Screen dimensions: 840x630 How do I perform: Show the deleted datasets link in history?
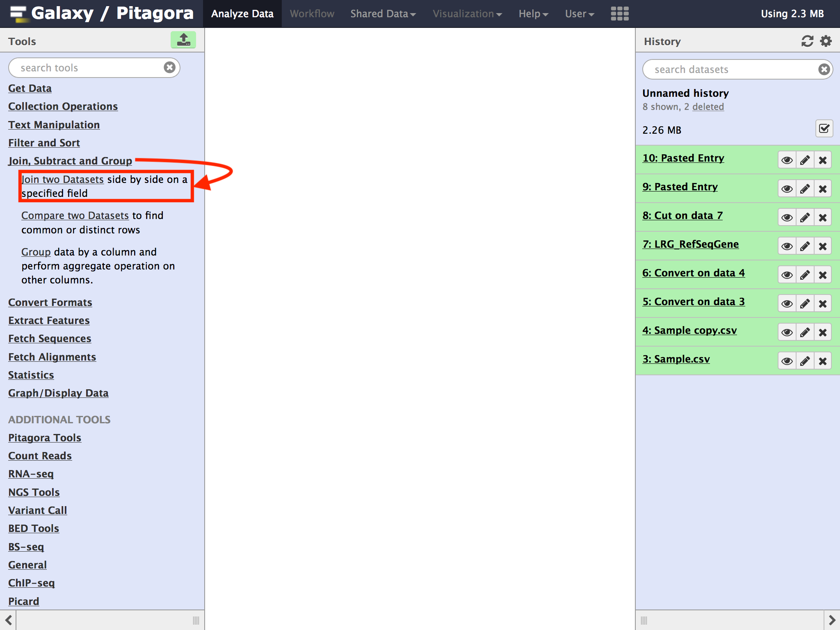[x=708, y=107]
